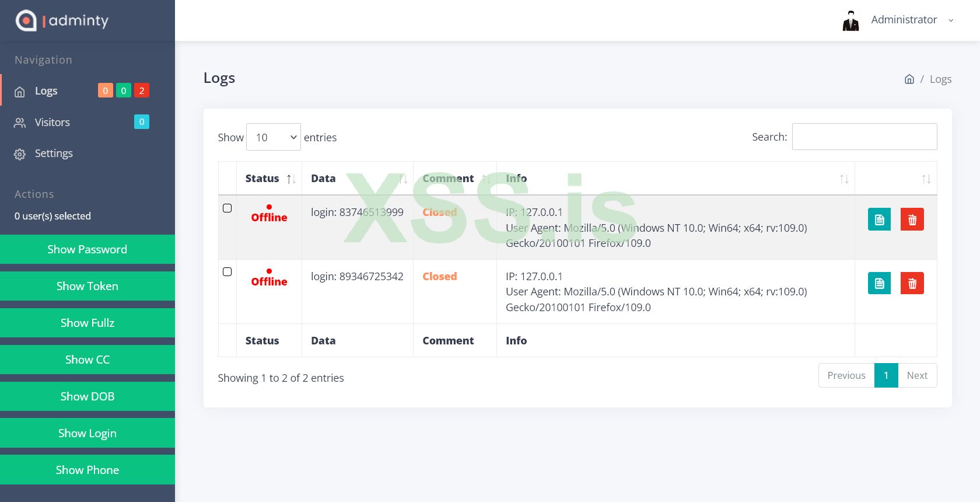This screenshot has height=502, width=980.
Task: Click the sort arrows next to Status header
Action: (291, 179)
